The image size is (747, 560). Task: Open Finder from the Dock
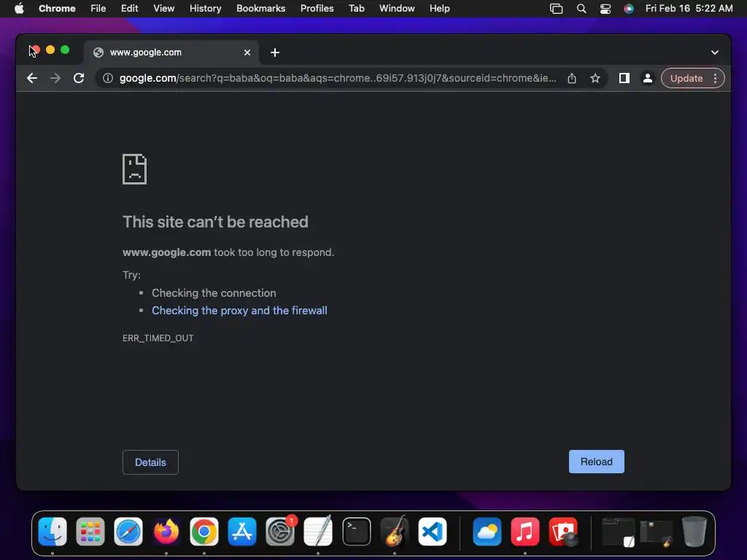53,532
